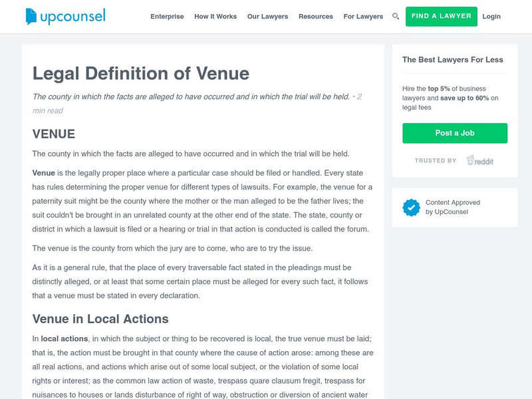Image resolution: width=532 pixels, height=399 pixels.
Task: Select Resources in the top navigation
Action: [x=317, y=17]
